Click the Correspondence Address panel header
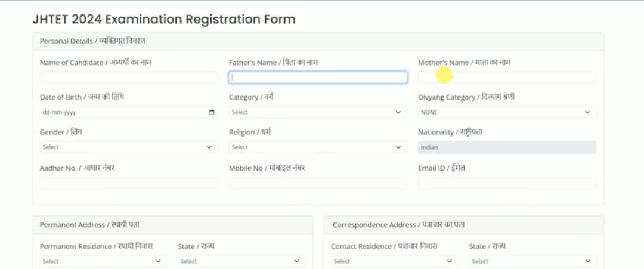Screen dimensions: 644x269 pos(398,225)
